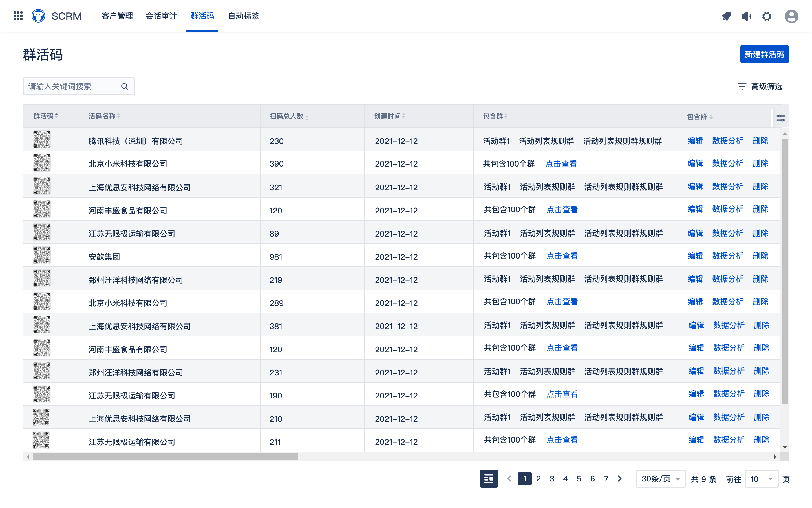Open the app grid launcher icon
The height and width of the screenshot is (508, 812).
pos(18,16)
